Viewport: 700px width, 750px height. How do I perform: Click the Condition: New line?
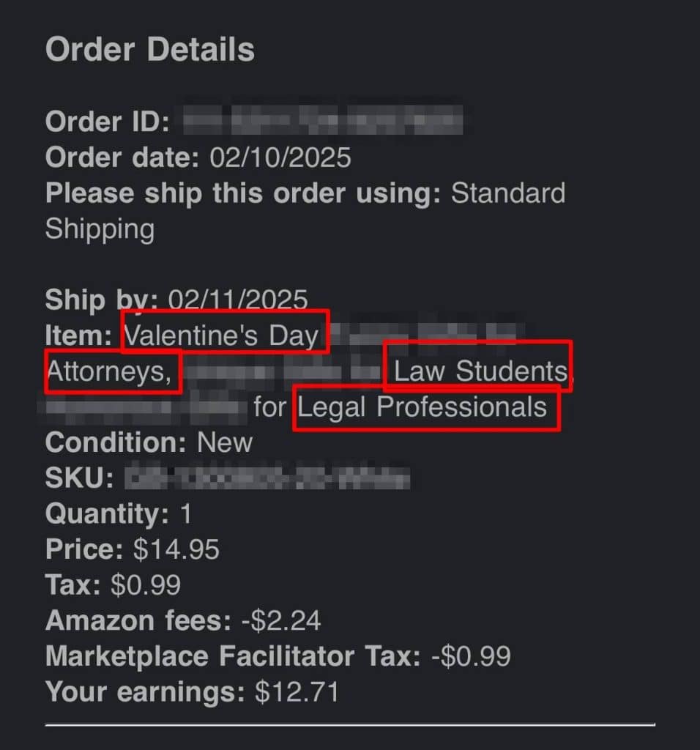pyautogui.click(x=149, y=442)
